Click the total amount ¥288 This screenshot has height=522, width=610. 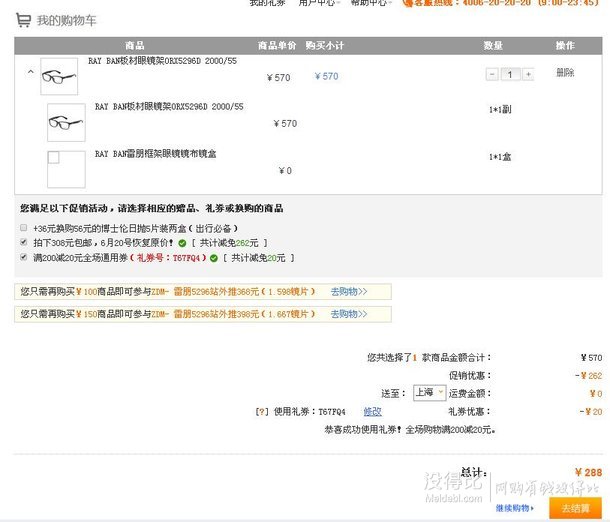click(x=588, y=472)
